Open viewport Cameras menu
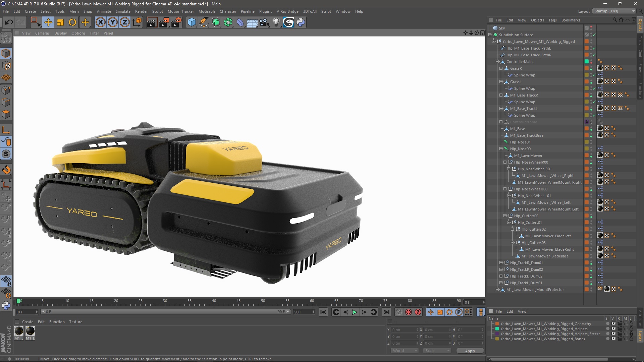Screen dimensions: 644x362 pos(42,33)
